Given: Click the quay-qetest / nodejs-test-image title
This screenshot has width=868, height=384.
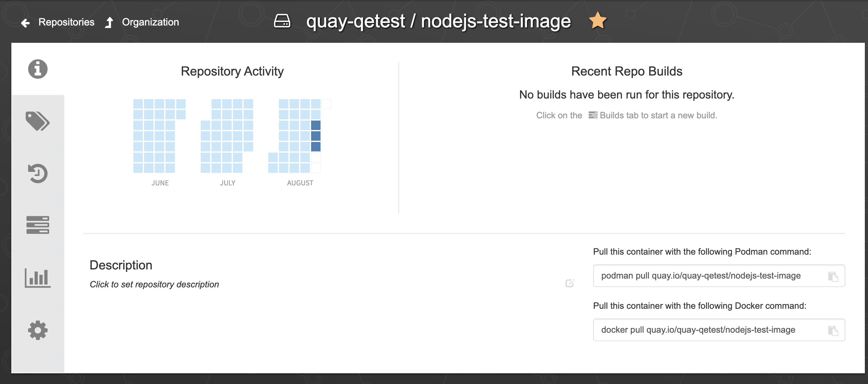Looking at the screenshot, I should [438, 21].
